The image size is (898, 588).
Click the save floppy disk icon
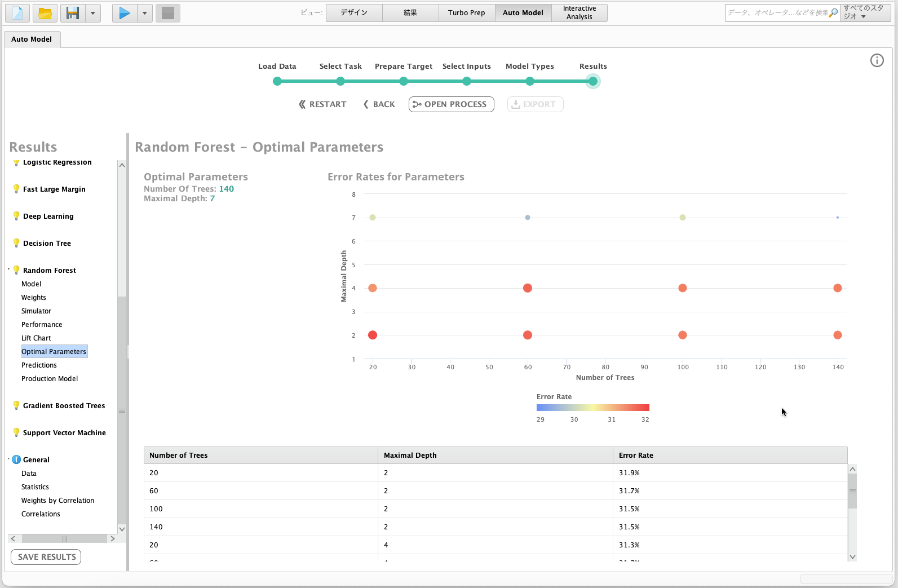click(x=73, y=13)
